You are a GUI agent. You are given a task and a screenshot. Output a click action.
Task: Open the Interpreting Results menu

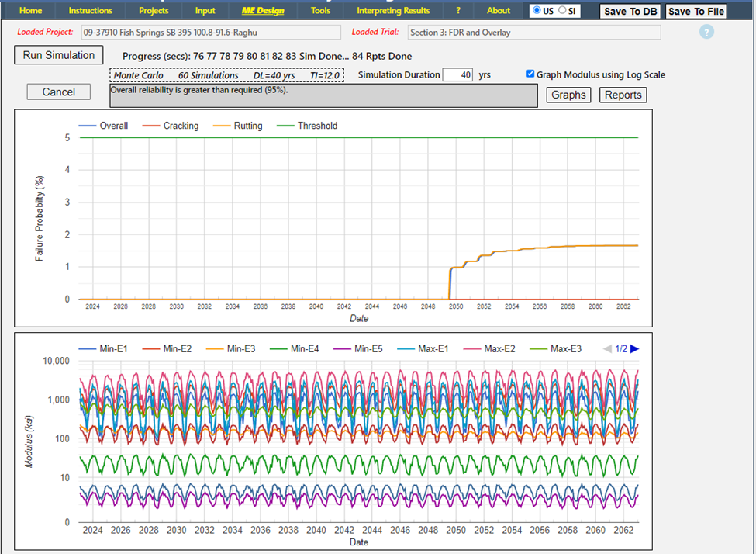(393, 10)
